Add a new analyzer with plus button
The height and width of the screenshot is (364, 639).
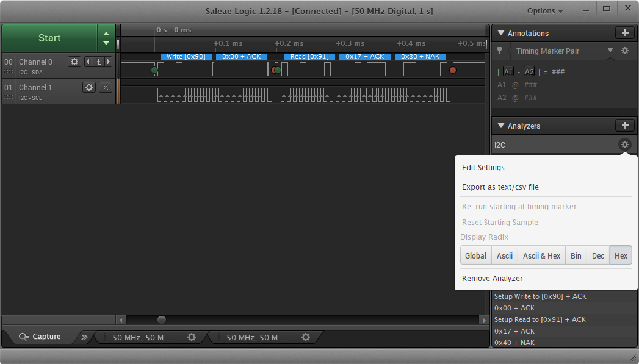(x=624, y=126)
